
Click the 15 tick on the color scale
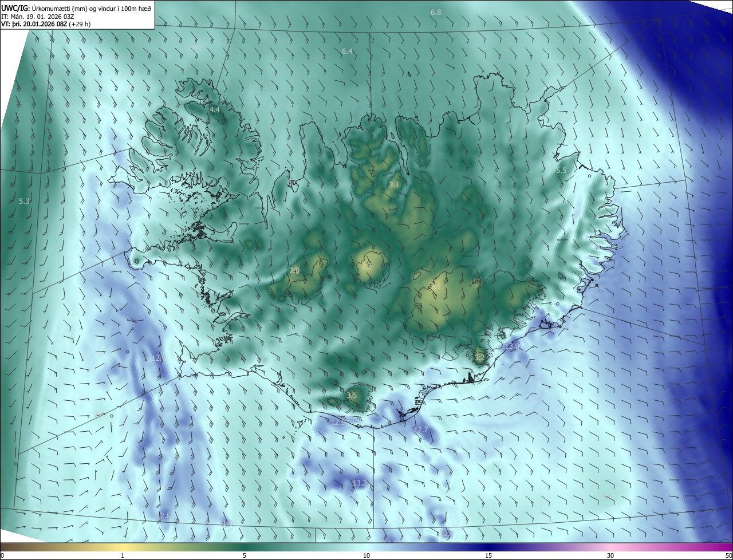pyautogui.click(x=488, y=555)
